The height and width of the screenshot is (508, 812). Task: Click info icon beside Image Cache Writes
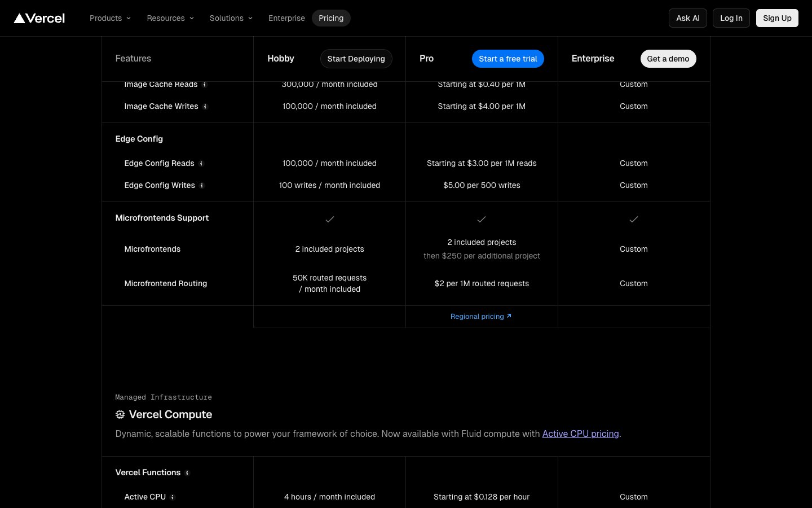[x=205, y=106]
